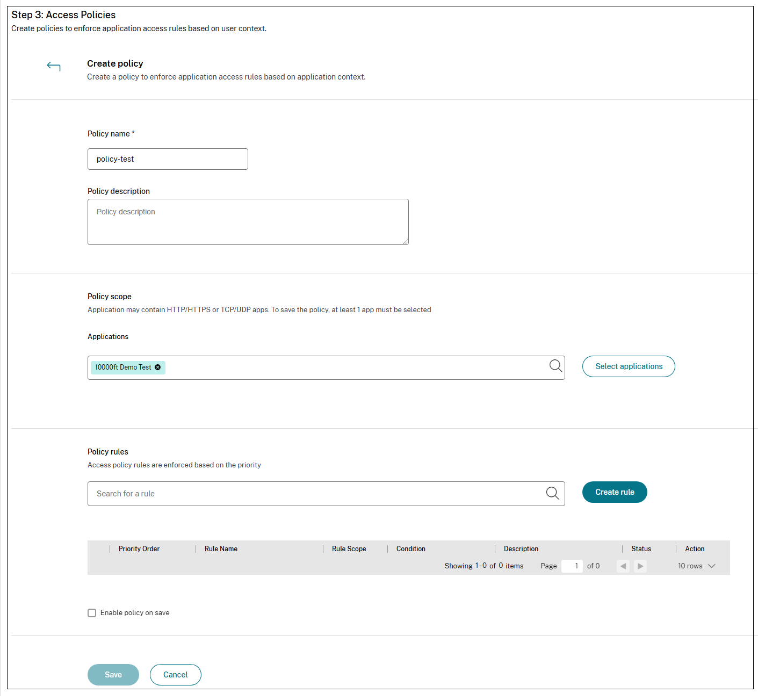Click the Select applications button
The height and width of the screenshot is (700, 758).
pyautogui.click(x=629, y=366)
